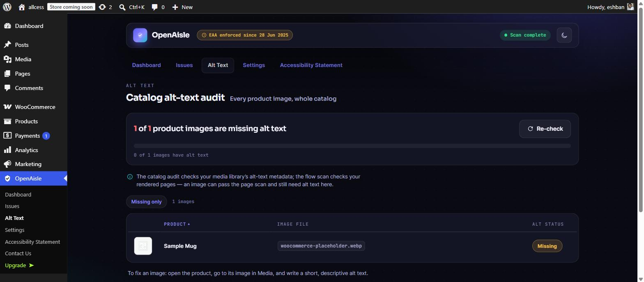Open Posts in the admin menu
The height and width of the screenshot is (282, 644).
22,45
